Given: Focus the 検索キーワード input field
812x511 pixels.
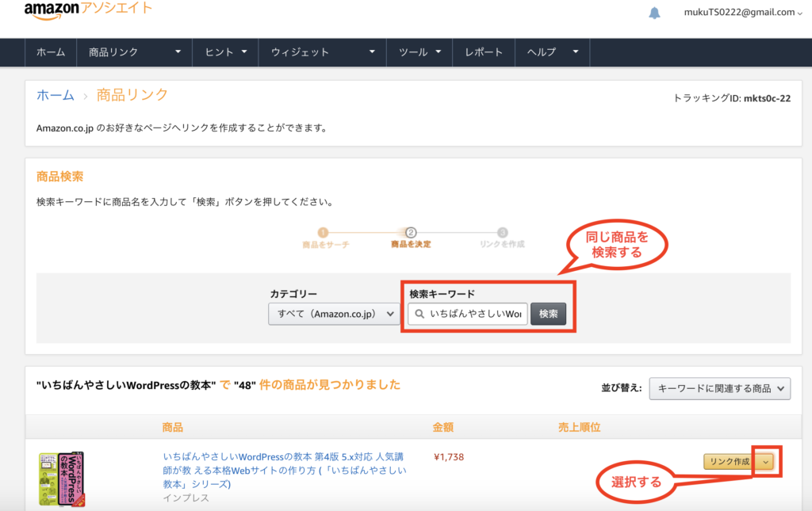Looking at the screenshot, I should (468, 314).
